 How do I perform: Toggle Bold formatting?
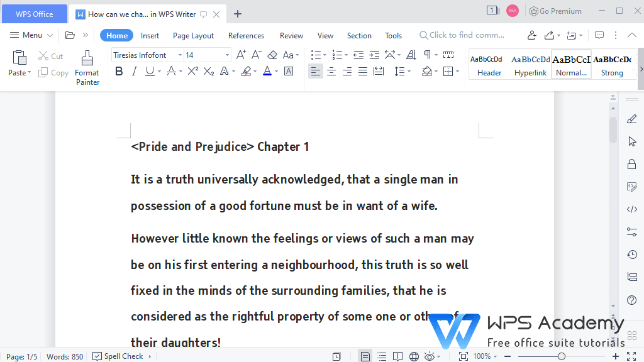(x=119, y=72)
